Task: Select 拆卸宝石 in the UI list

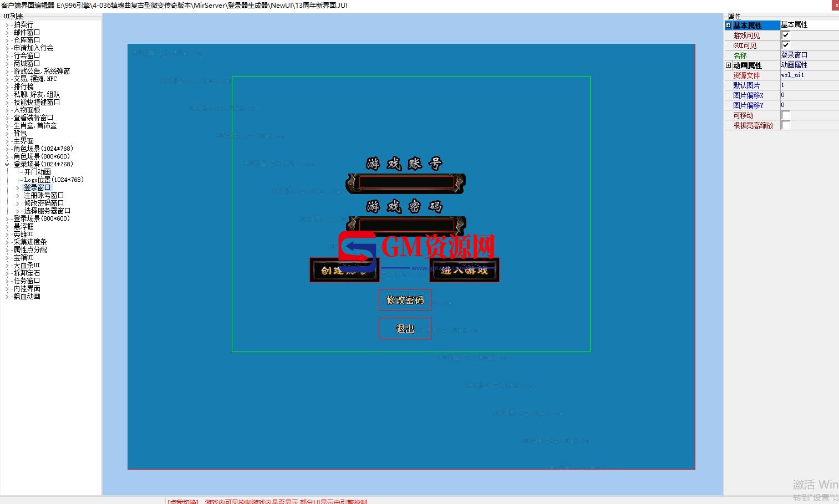Action: click(27, 273)
